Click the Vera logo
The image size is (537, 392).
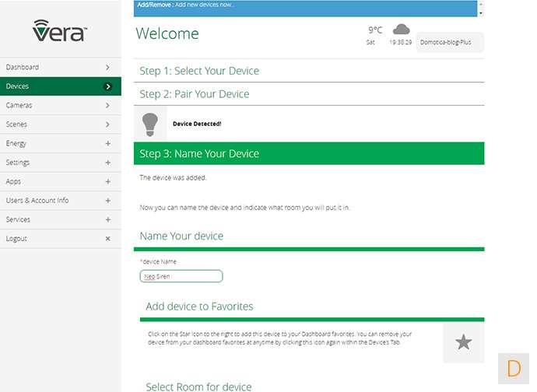tap(59, 31)
